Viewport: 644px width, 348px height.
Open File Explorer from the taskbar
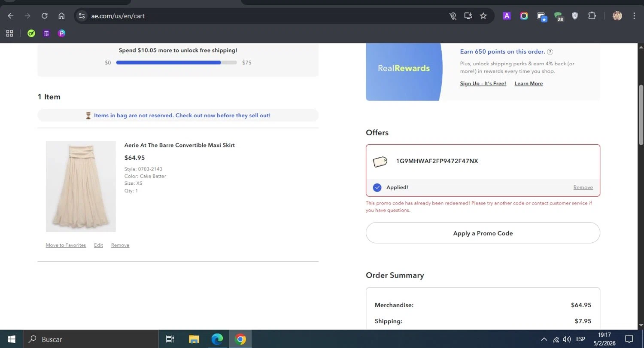[194, 339]
